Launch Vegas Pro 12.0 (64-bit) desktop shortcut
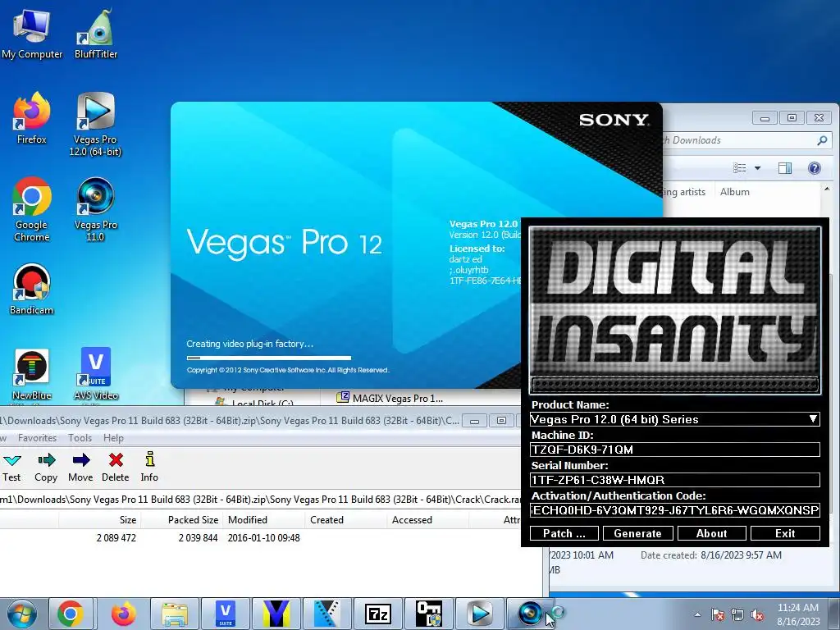This screenshot has width=840, height=630. tap(95, 125)
